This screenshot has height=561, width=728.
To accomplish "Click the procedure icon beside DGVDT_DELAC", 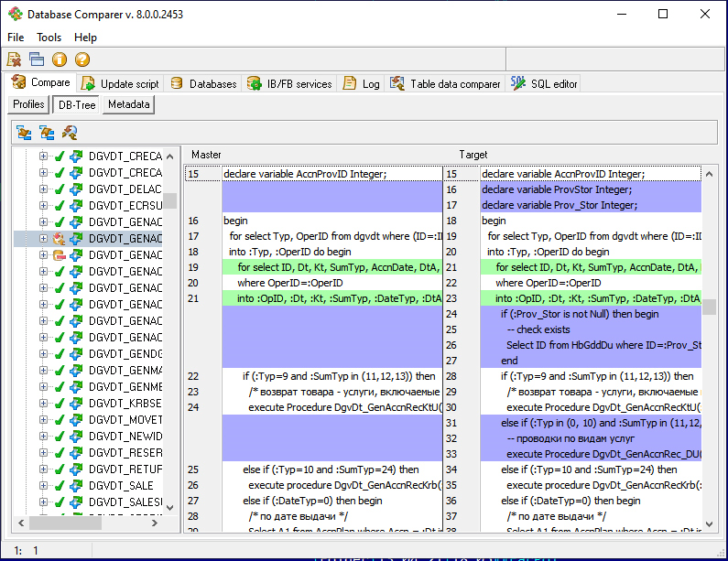I will pyautogui.click(x=76, y=189).
